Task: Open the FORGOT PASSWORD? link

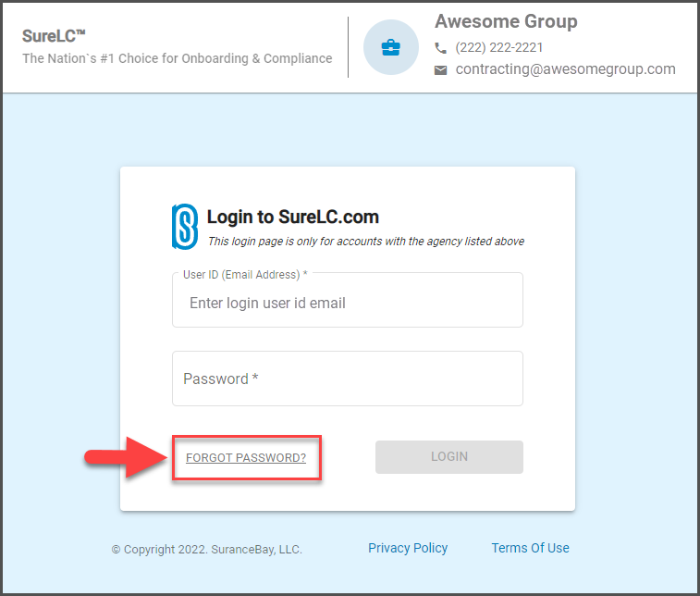Action: tap(246, 457)
